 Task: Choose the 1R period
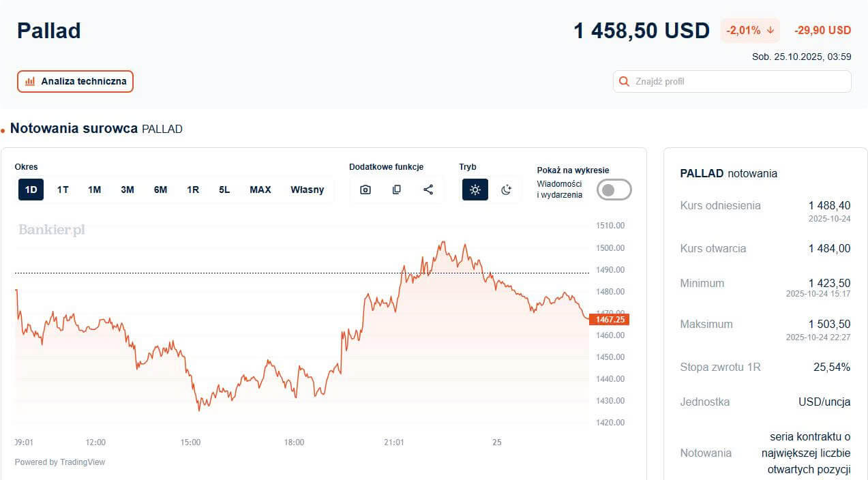click(193, 190)
